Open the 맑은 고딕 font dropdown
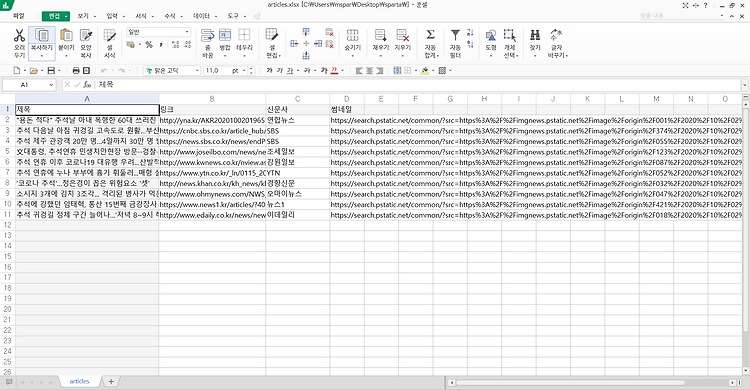750x390 pixels. click(x=197, y=70)
